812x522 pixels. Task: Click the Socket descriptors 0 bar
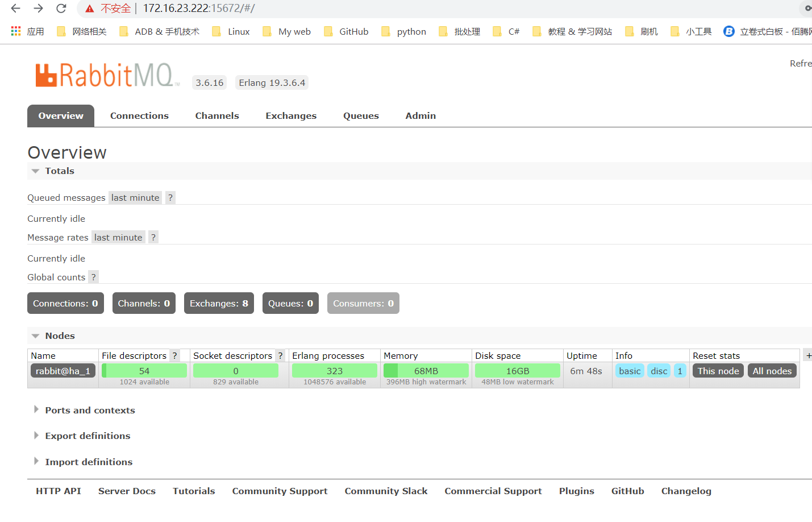click(236, 371)
